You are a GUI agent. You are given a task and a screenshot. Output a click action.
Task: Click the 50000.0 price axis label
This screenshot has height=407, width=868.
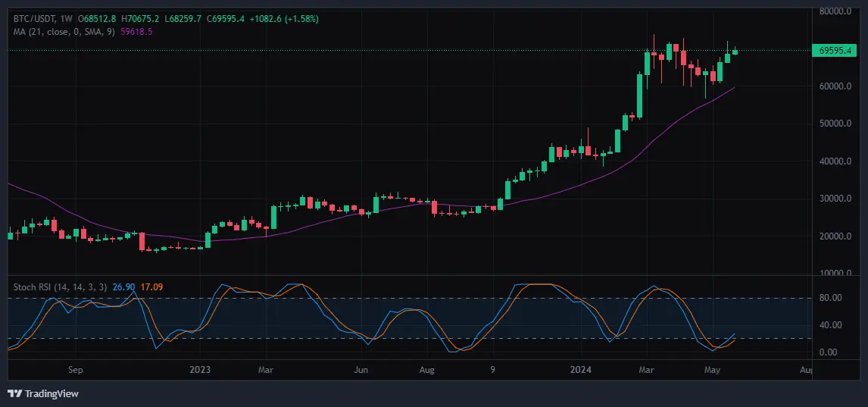pyautogui.click(x=834, y=124)
